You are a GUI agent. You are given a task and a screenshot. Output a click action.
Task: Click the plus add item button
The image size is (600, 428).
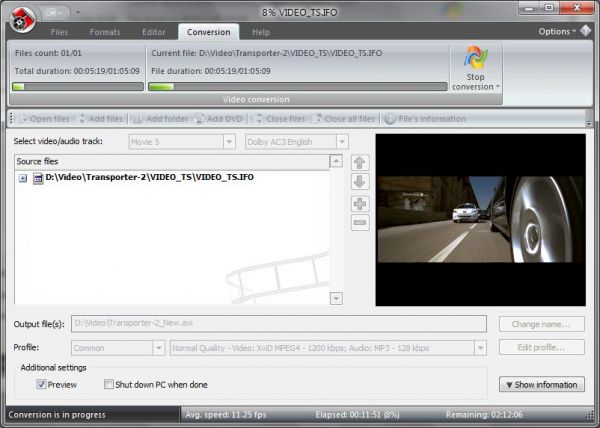pyautogui.click(x=360, y=203)
